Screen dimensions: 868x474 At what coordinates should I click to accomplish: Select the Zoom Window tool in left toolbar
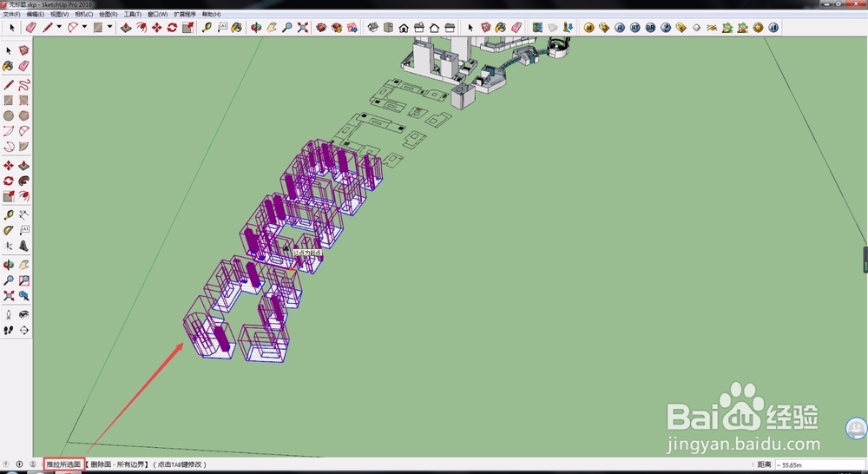pos(23,280)
